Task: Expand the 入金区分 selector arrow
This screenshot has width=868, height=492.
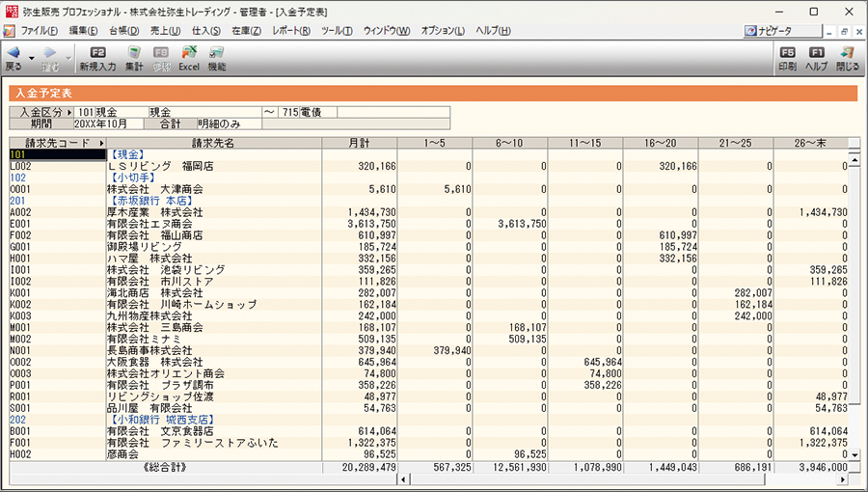Action: point(69,112)
